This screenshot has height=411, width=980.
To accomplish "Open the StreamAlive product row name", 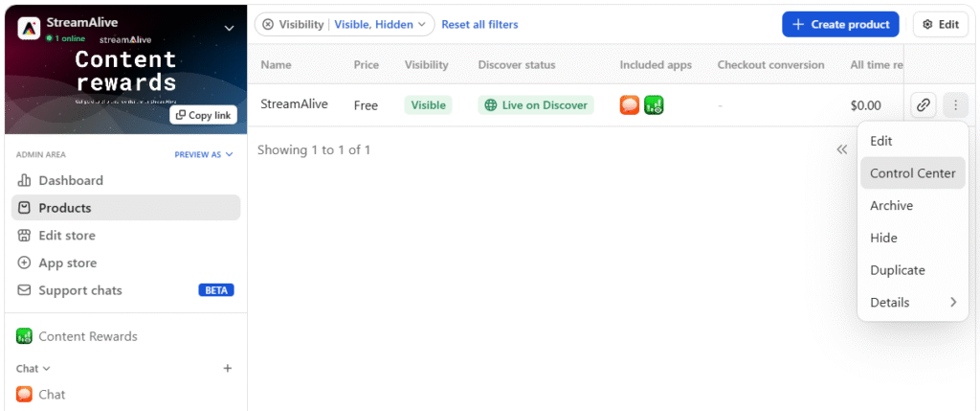I will (295, 104).
